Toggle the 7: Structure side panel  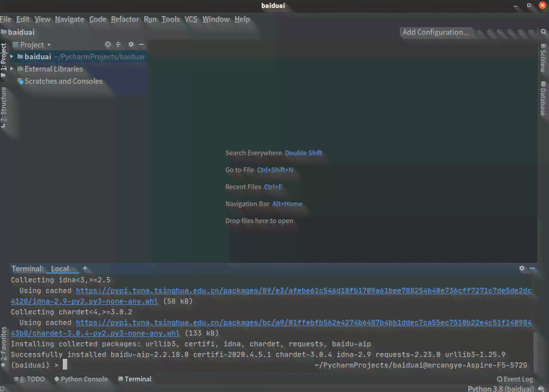point(4,107)
